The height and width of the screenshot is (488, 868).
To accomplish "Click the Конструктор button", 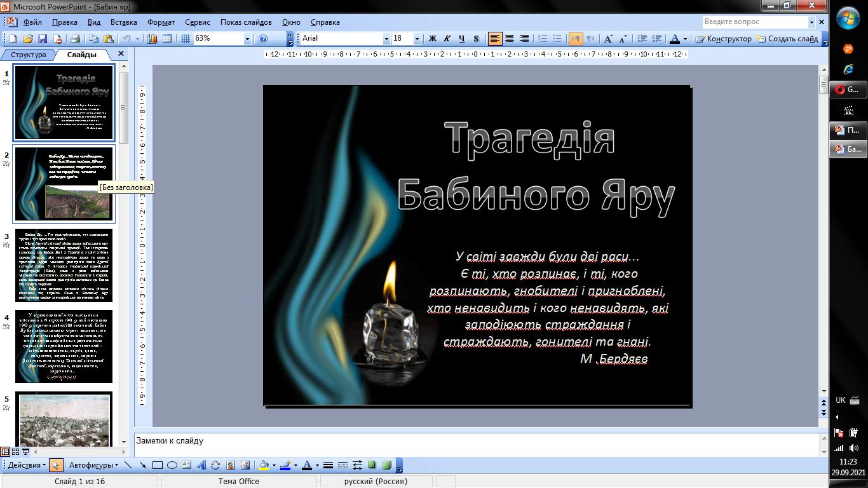I will [x=724, y=39].
